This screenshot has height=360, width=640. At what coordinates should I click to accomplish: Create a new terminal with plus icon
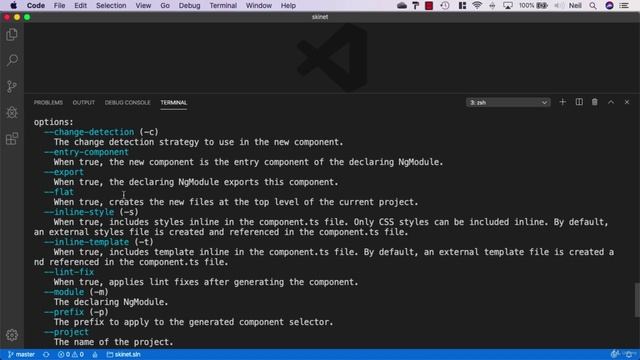pyautogui.click(x=563, y=102)
